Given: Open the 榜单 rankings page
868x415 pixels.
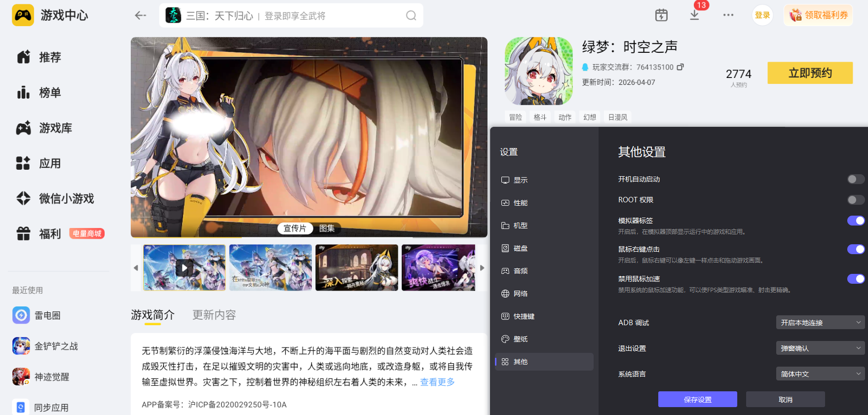Looking at the screenshot, I should [x=39, y=93].
